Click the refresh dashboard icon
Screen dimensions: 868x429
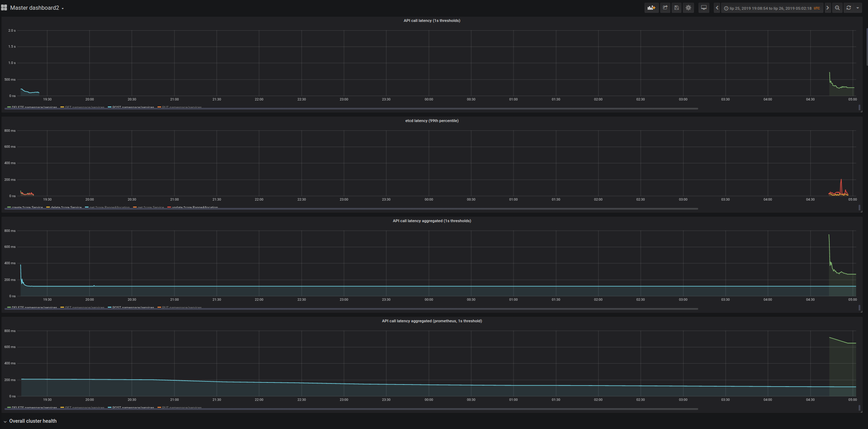pos(849,8)
